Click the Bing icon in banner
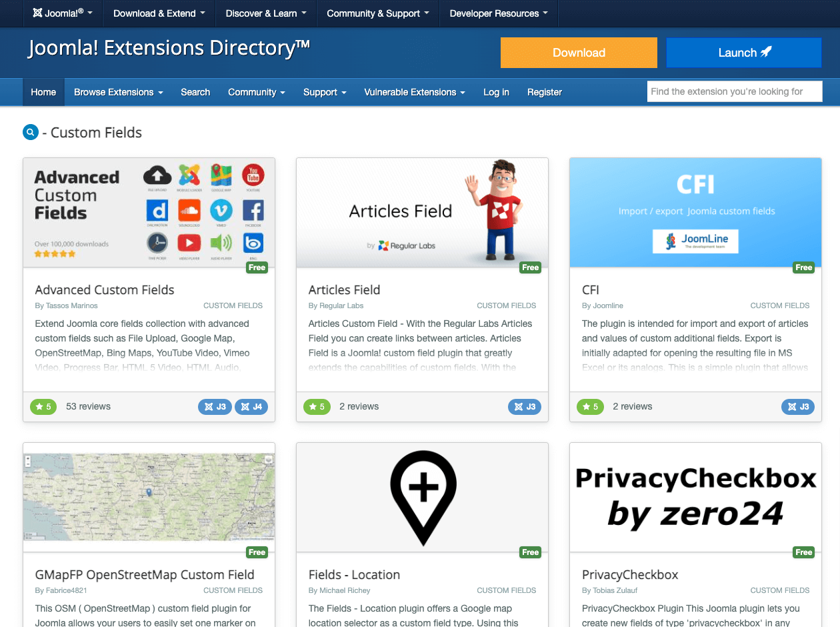Screen dimensions: 840x627 [x=253, y=243]
